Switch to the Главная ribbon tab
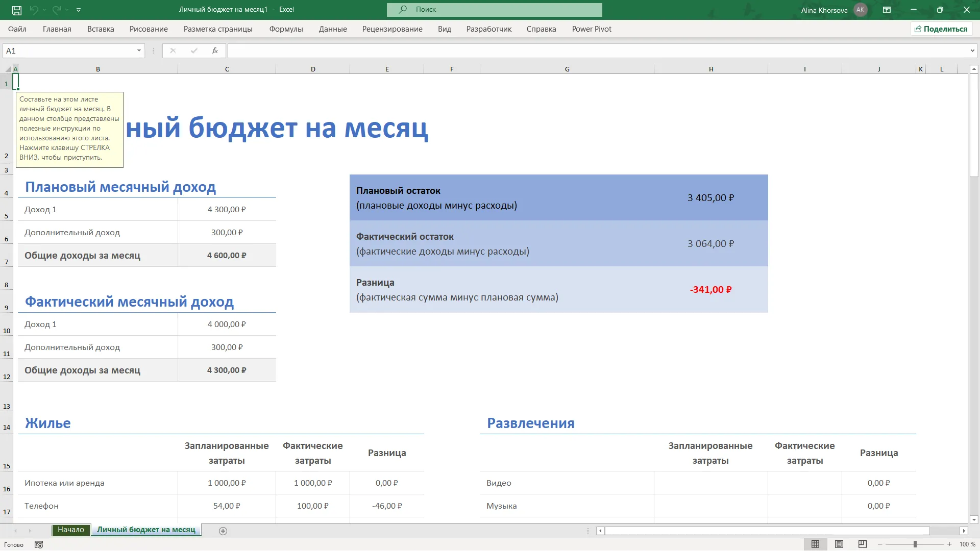 [x=57, y=29]
